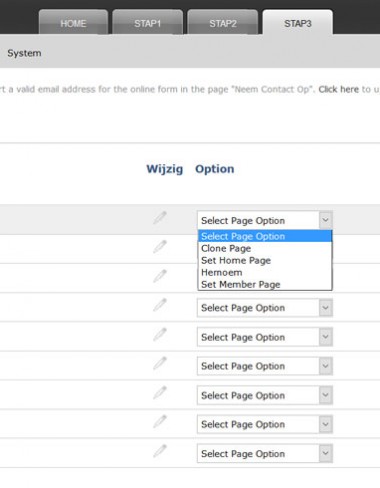380x488 pixels.
Task: Switch to the HOME tab
Action: 73,23
